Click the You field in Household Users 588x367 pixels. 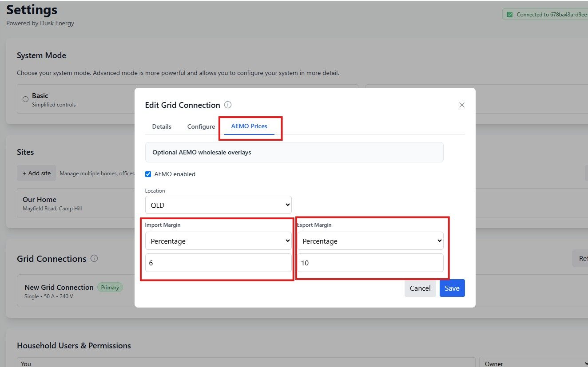pos(246,363)
